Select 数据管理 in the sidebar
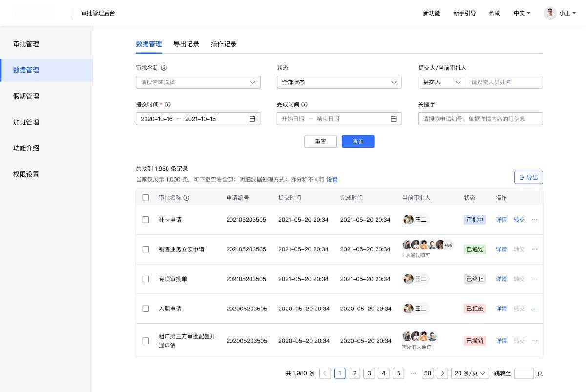The width and height of the screenshot is (586, 392). click(46, 70)
